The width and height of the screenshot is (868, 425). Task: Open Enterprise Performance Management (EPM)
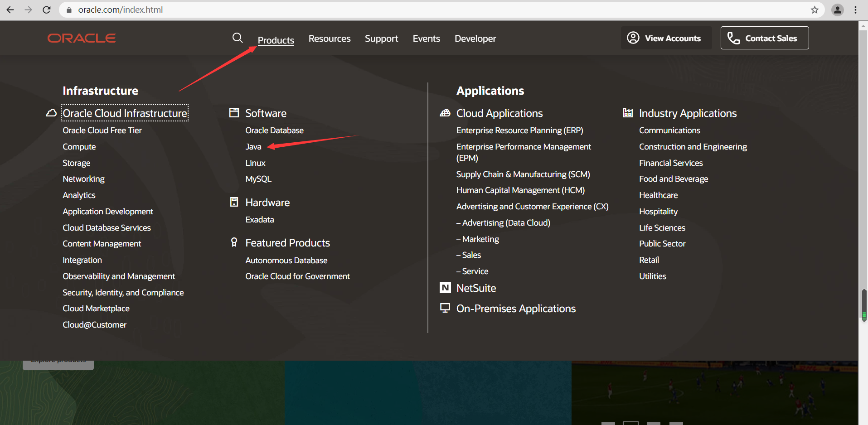click(x=524, y=152)
